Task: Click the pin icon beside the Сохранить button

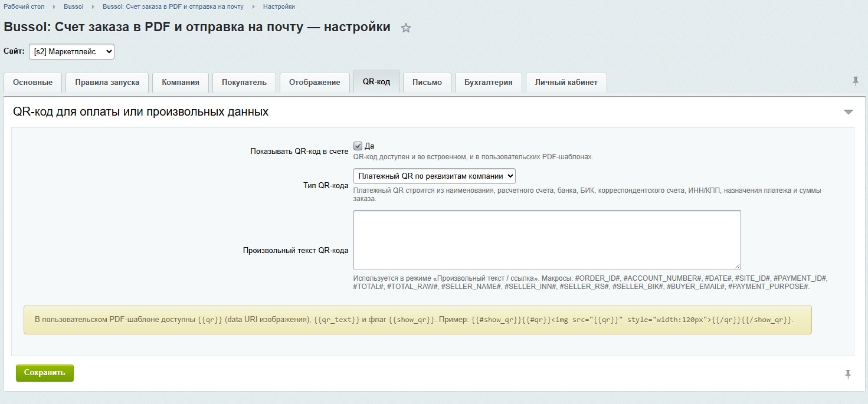Action: point(848,374)
